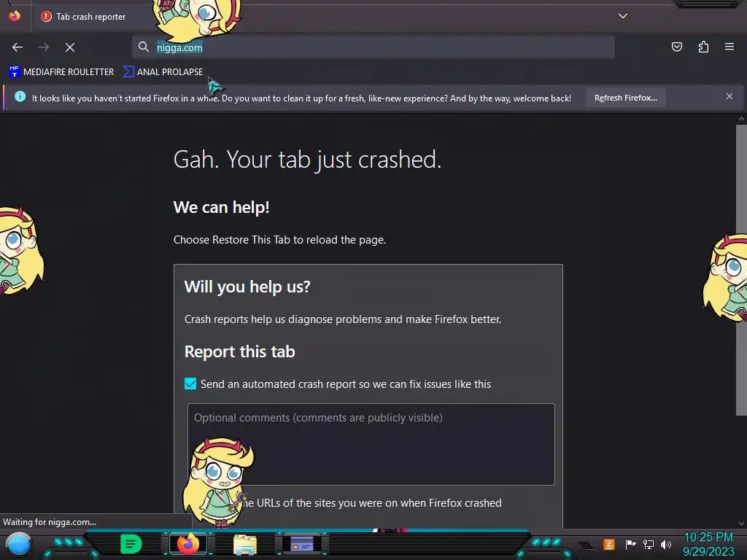The height and width of the screenshot is (560, 747).
Task: Click the 'We can help!' heading
Action: click(222, 207)
